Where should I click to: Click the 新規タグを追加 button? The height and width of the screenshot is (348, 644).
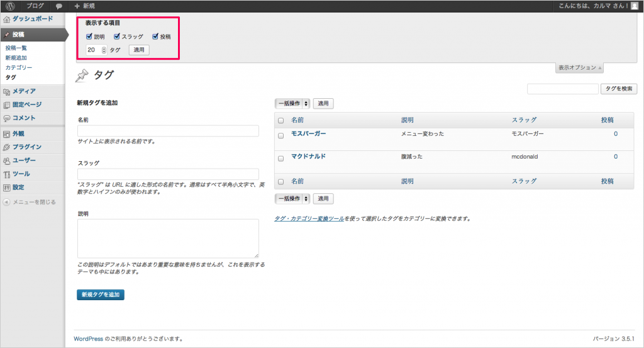(x=100, y=295)
